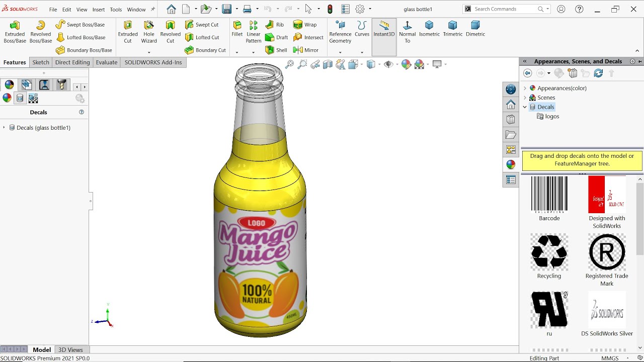Open the Hole Wizard tool

click(x=149, y=32)
